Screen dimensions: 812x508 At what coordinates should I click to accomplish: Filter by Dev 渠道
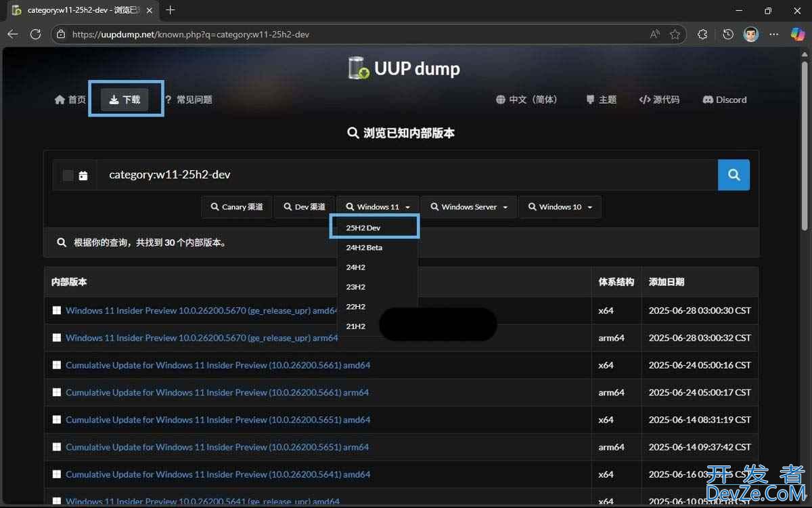(304, 207)
